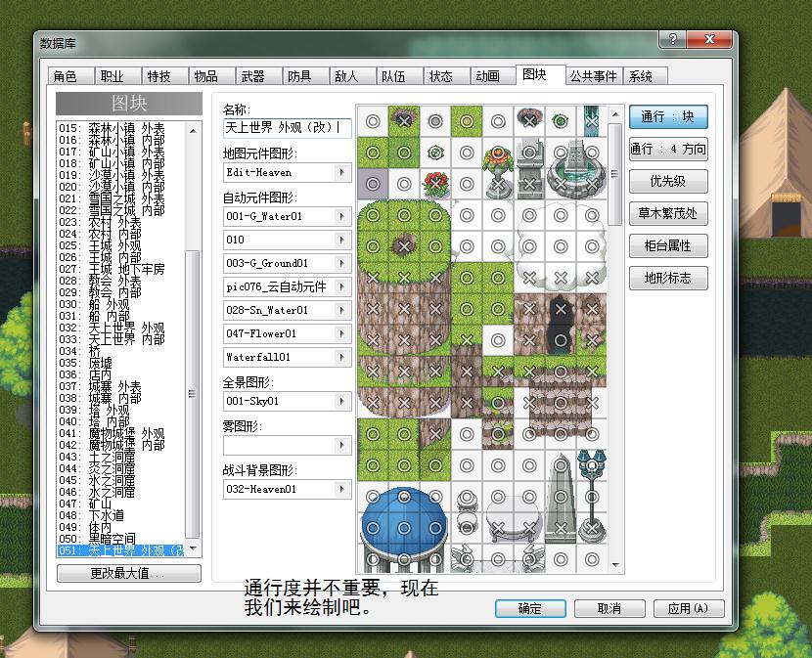Switch to the 武器 tab
This screenshot has height=658, width=812.
click(x=259, y=76)
